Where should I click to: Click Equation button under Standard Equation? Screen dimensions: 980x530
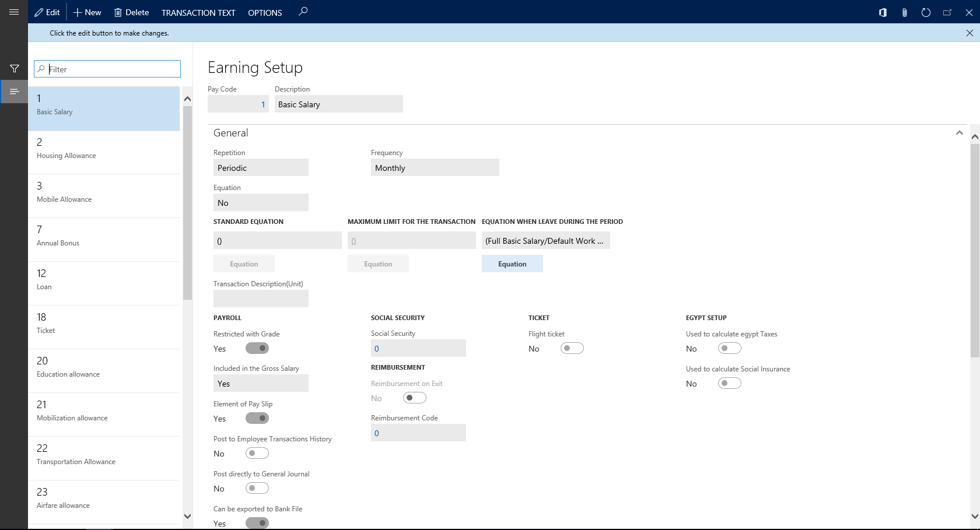click(x=244, y=264)
